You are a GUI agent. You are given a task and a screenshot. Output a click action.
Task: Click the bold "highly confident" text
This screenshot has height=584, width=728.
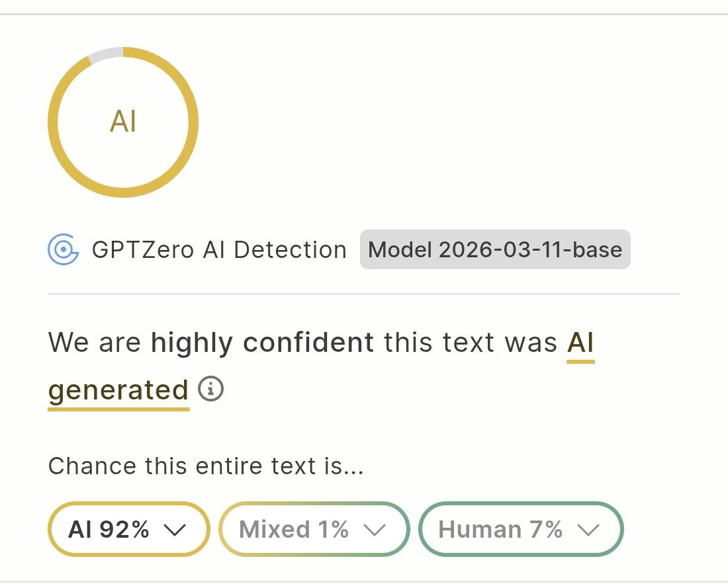tap(262, 343)
